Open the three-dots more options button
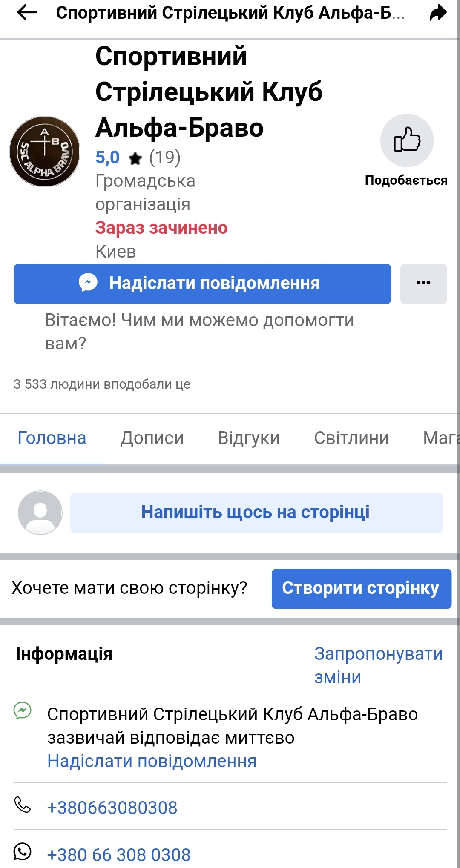This screenshot has height=868, width=460. pyautogui.click(x=423, y=284)
